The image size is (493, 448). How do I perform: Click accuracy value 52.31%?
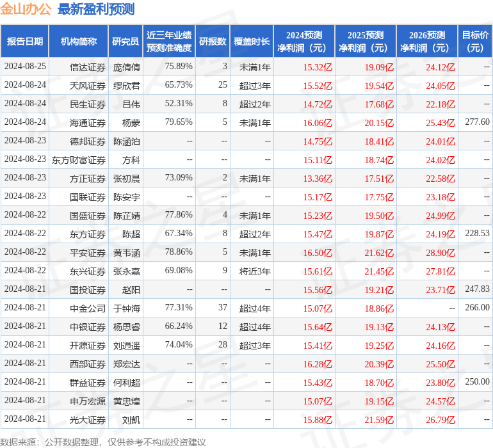(179, 104)
